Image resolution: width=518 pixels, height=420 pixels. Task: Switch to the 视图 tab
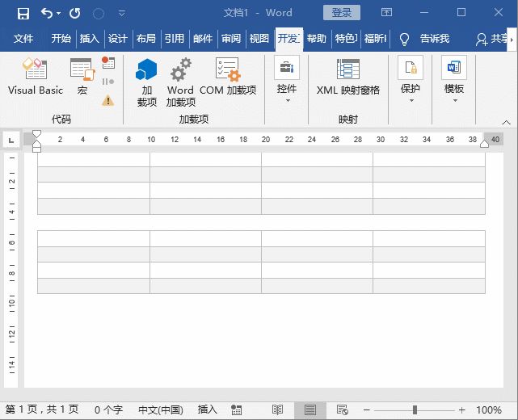(x=259, y=39)
